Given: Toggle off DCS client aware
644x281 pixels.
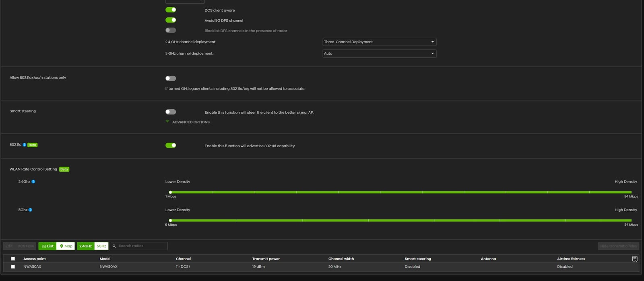Looking at the screenshot, I should point(171,10).
